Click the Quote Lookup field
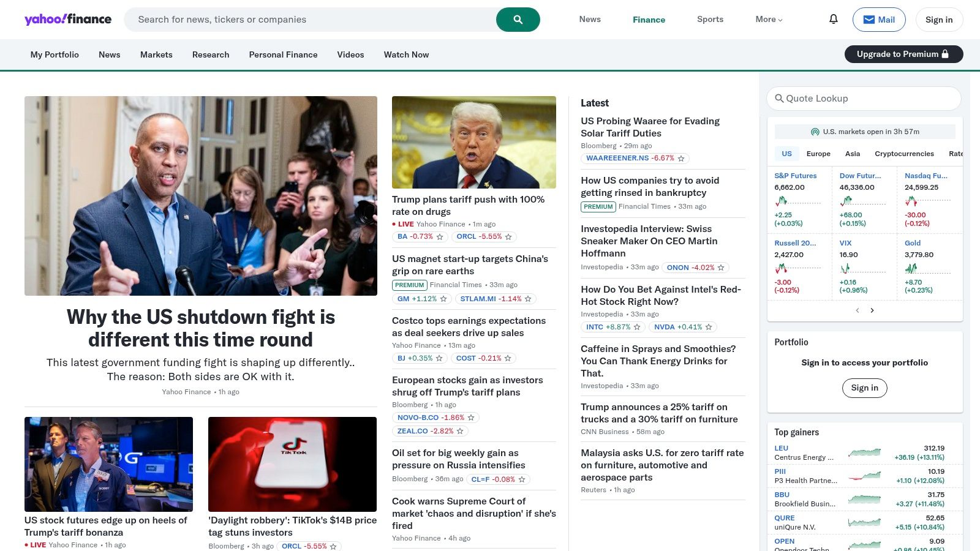The image size is (980, 551). [864, 99]
